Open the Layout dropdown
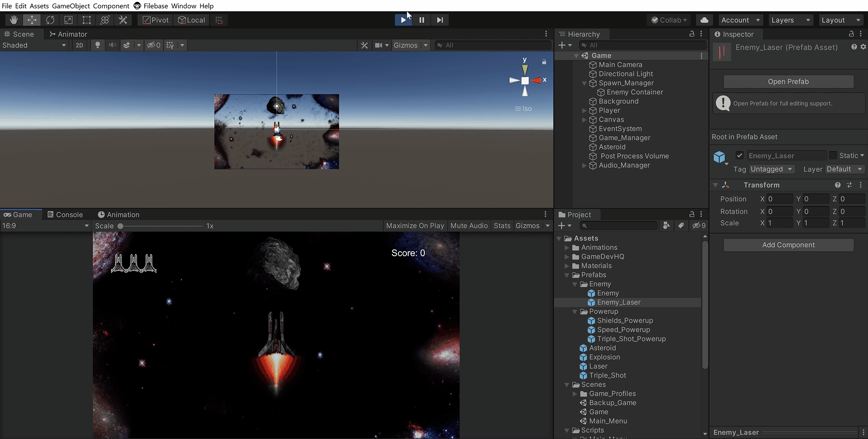The image size is (868, 439). point(840,20)
